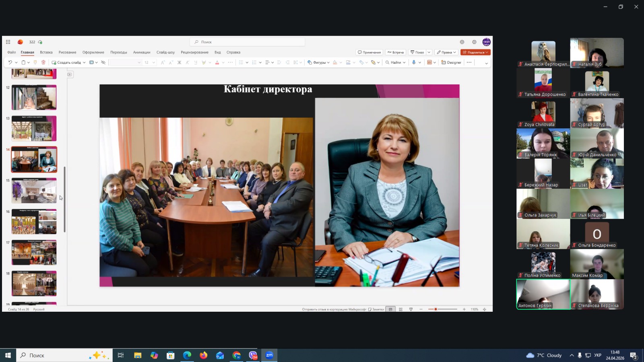
Task: Switch to the Анимации tab
Action: pyautogui.click(x=142, y=52)
